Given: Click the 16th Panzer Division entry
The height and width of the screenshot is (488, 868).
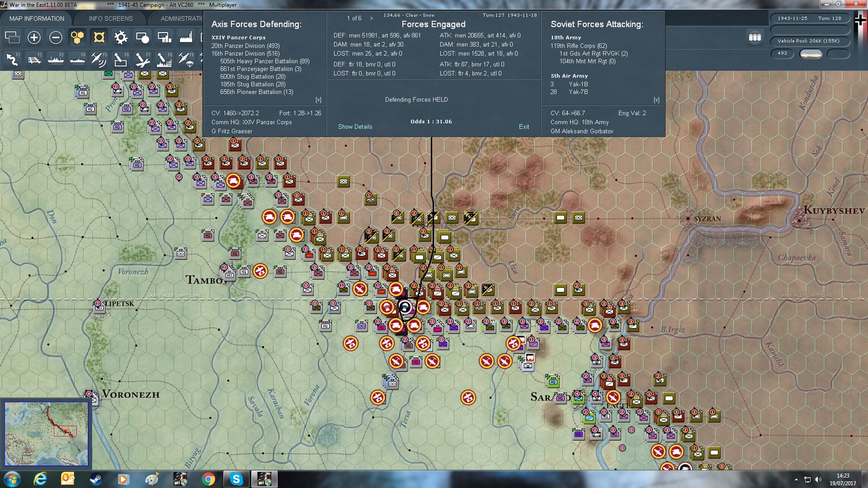Looking at the screenshot, I should click(x=245, y=53).
